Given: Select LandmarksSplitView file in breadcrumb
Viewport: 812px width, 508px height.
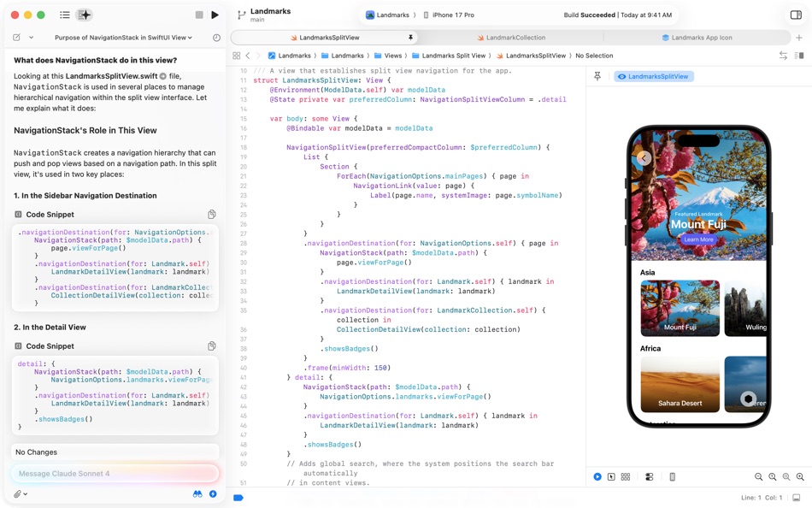Looking at the screenshot, I should click(531, 56).
